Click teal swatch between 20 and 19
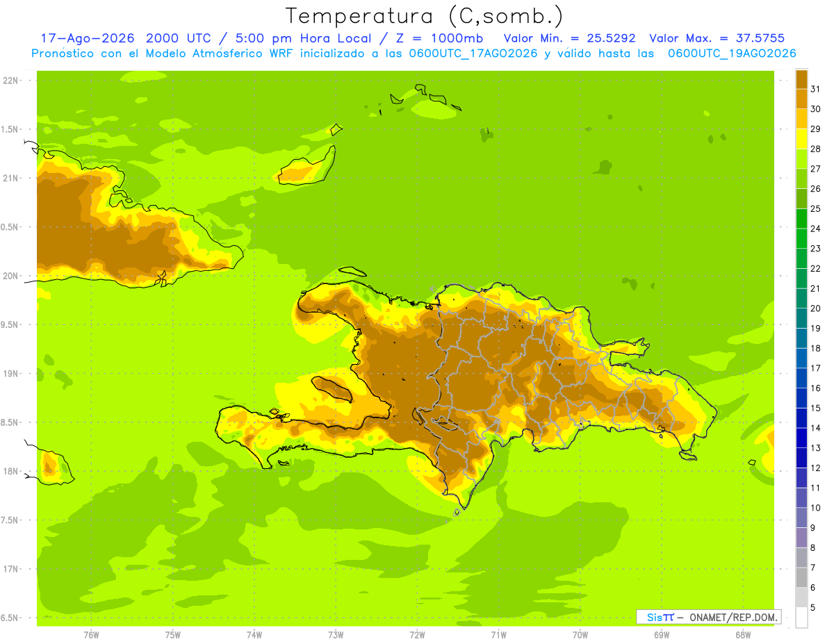This screenshot has width=834, height=644. 801,318
